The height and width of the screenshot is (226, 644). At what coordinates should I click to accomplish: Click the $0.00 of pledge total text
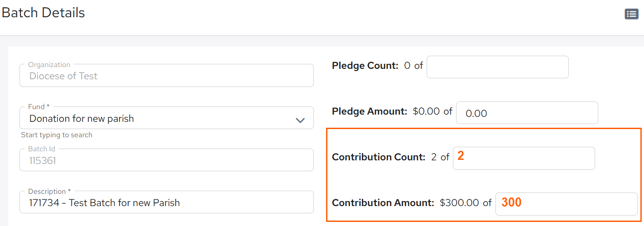(433, 111)
